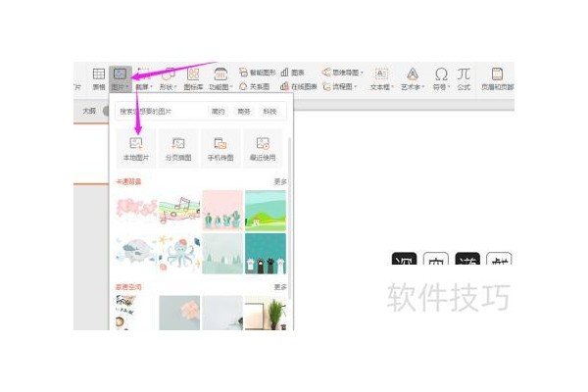Expand the 截屏 screenshot dropdown
This screenshot has height=392, width=588.
coord(144,87)
